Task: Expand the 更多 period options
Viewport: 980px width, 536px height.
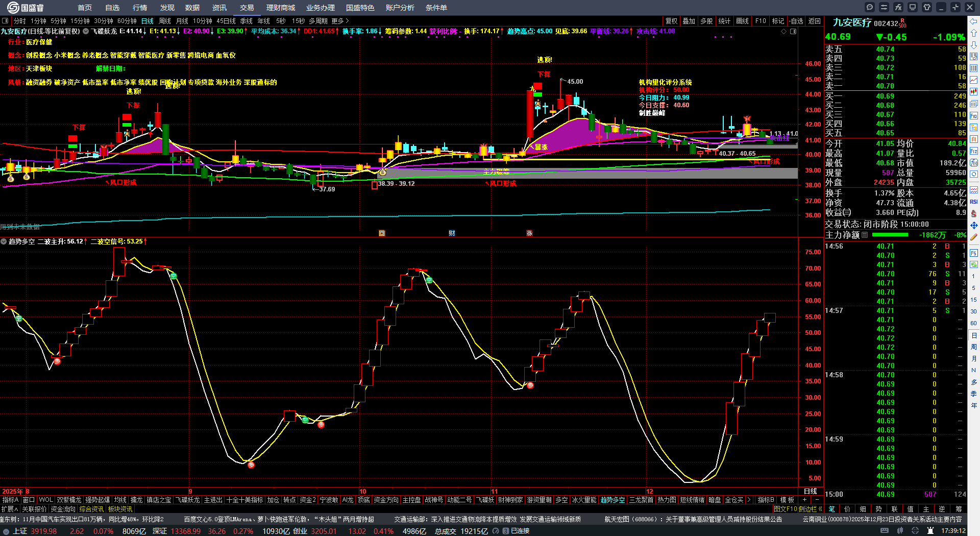Action: click(340, 21)
